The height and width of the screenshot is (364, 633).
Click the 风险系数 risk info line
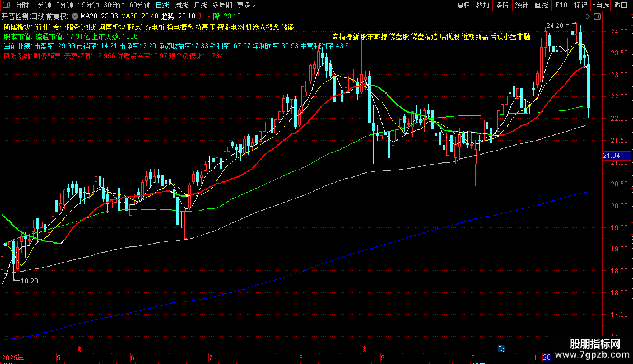(114, 56)
